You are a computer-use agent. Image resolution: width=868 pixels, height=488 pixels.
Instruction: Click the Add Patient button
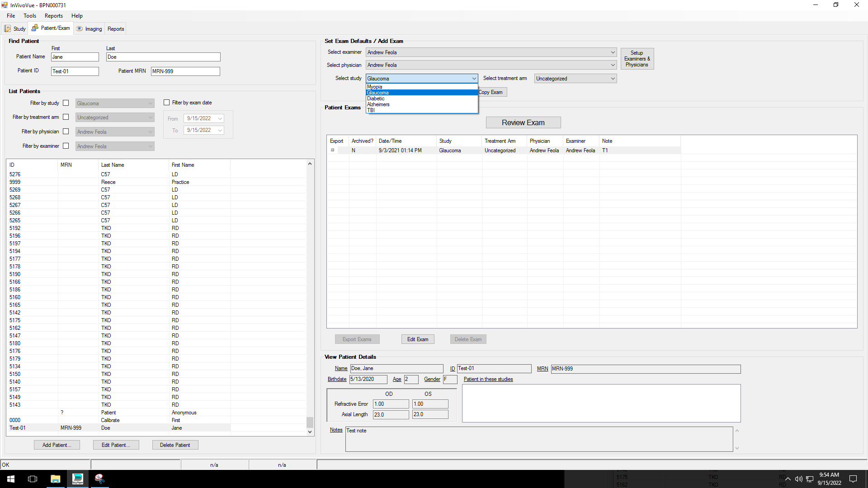click(57, 445)
